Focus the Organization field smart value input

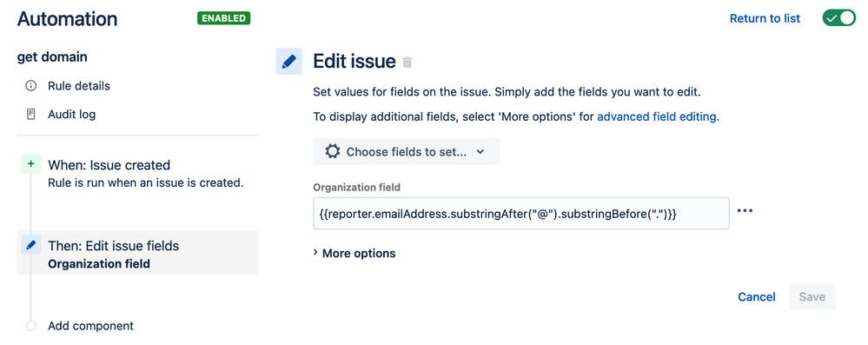click(521, 213)
